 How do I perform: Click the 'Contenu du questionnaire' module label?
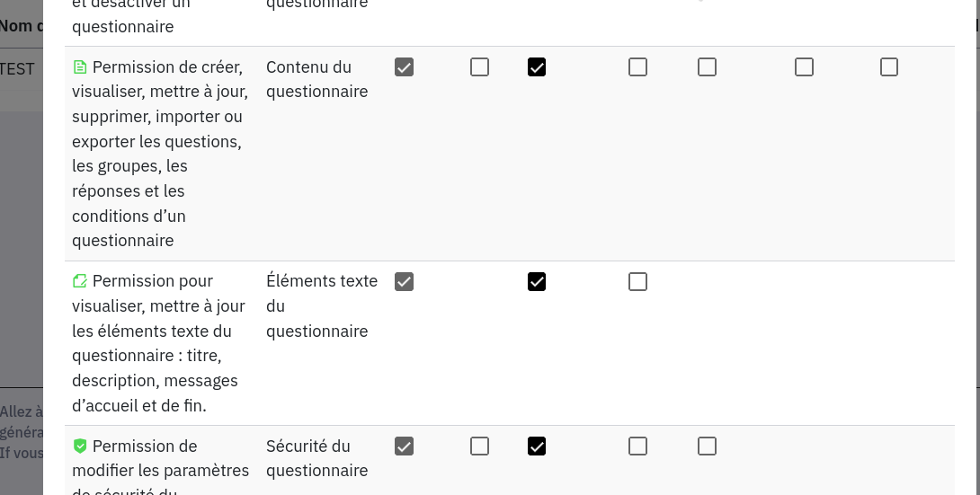pos(316,79)
